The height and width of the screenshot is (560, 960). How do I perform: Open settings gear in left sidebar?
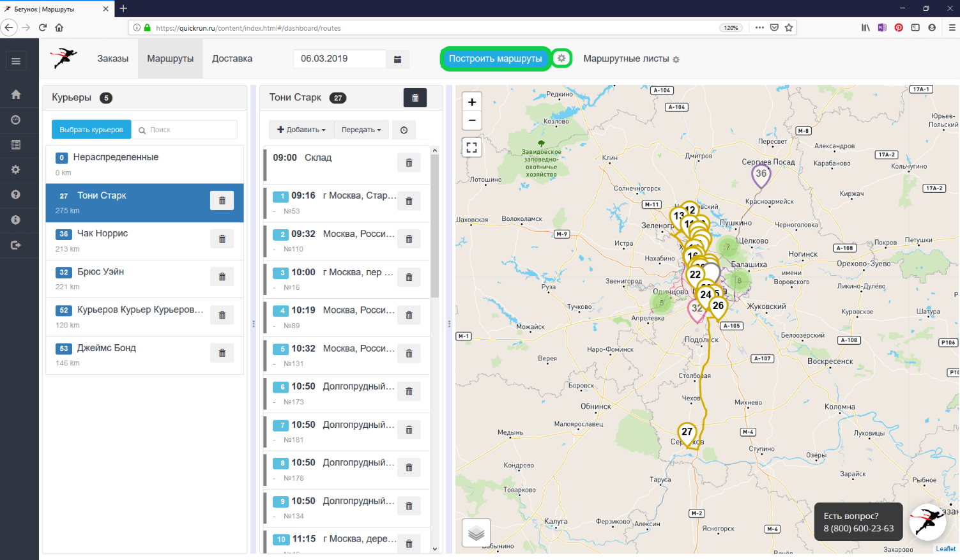tap(16, 170)
